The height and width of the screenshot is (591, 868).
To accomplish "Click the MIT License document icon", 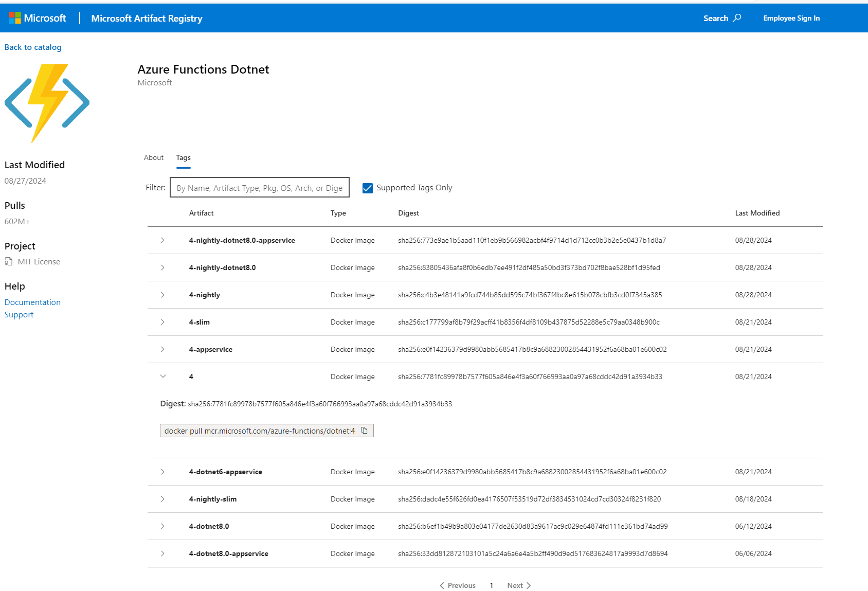I will tap(8, 261).
